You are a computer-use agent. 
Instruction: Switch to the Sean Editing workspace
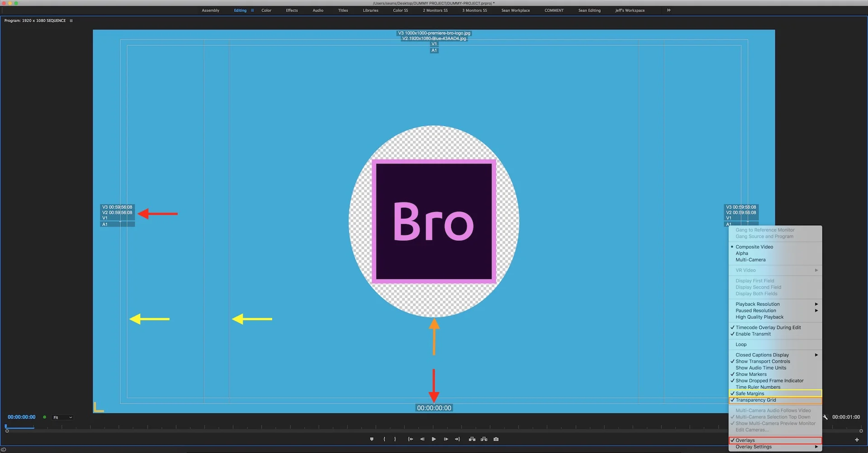[x=590, y=10]
